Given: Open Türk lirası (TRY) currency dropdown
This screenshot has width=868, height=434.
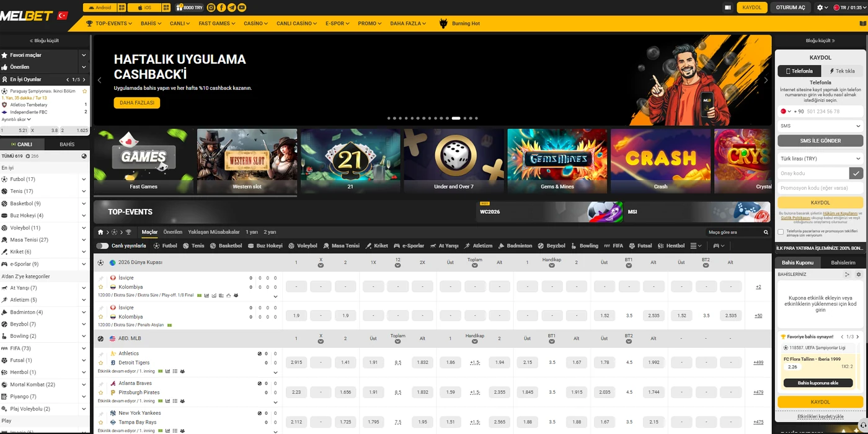Looking at the screenshot, I should tap(820, 159).
